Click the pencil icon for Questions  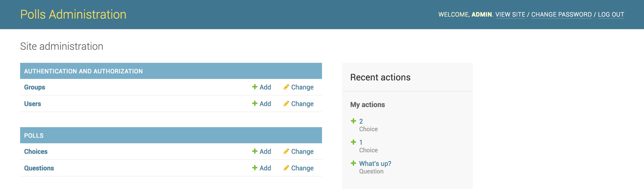[x=286, y=168]
